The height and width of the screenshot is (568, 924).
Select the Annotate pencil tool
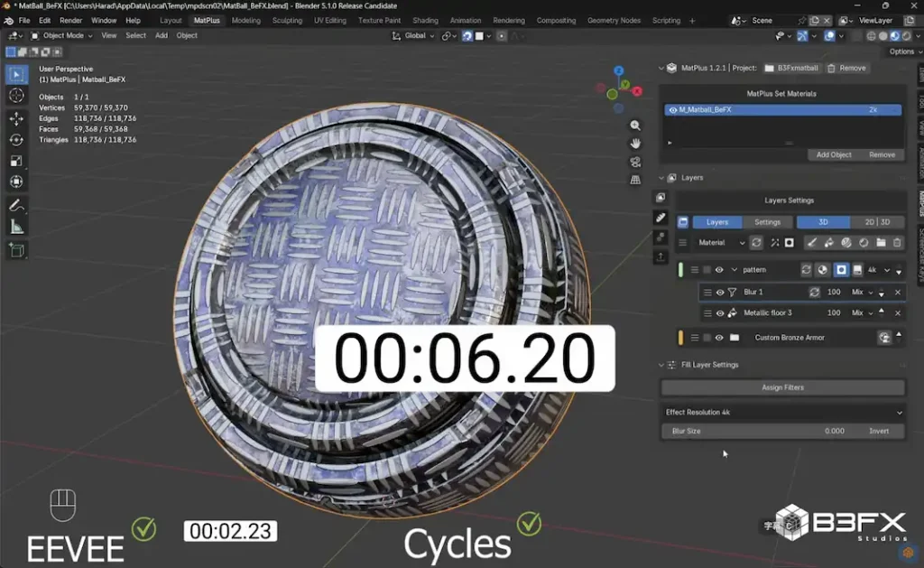click(16, 206)
